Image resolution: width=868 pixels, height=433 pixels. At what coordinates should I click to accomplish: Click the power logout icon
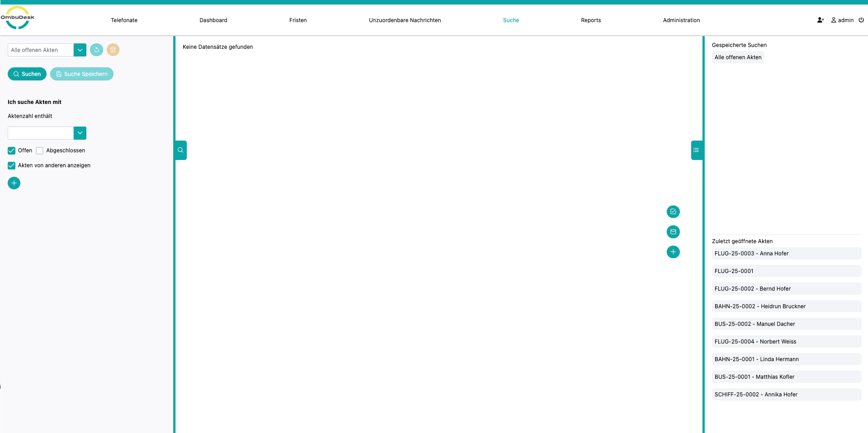point(861,20)
